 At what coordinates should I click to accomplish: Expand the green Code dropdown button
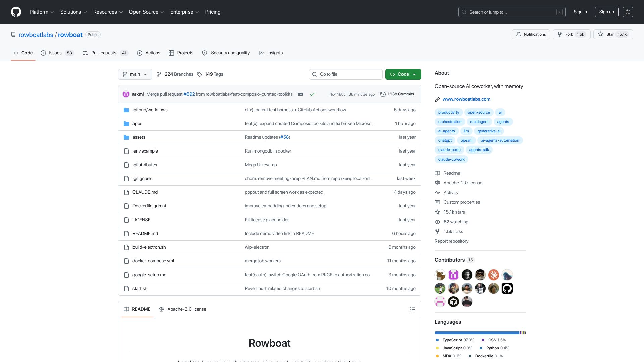coord(403,74)
